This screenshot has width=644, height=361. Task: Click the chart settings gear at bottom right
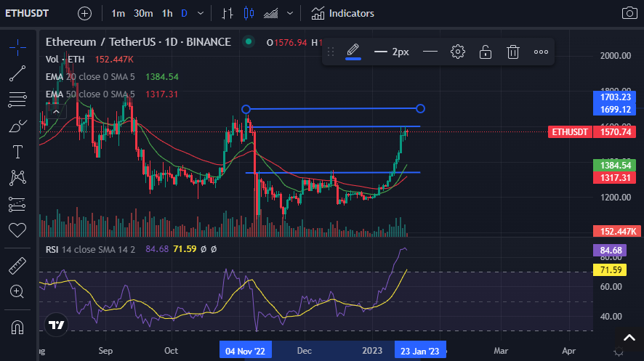point(619,352)
